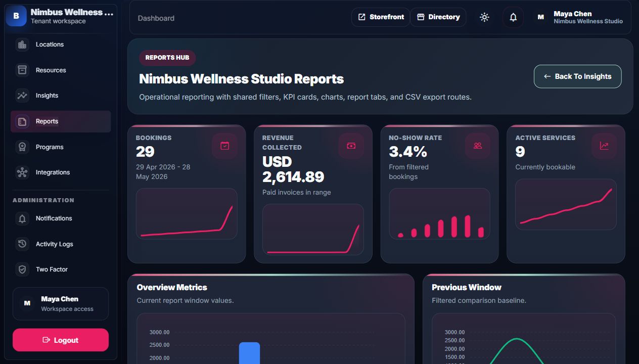Open Two Factor settings
This screenshot has height=364, width=639.
point(61,269)
